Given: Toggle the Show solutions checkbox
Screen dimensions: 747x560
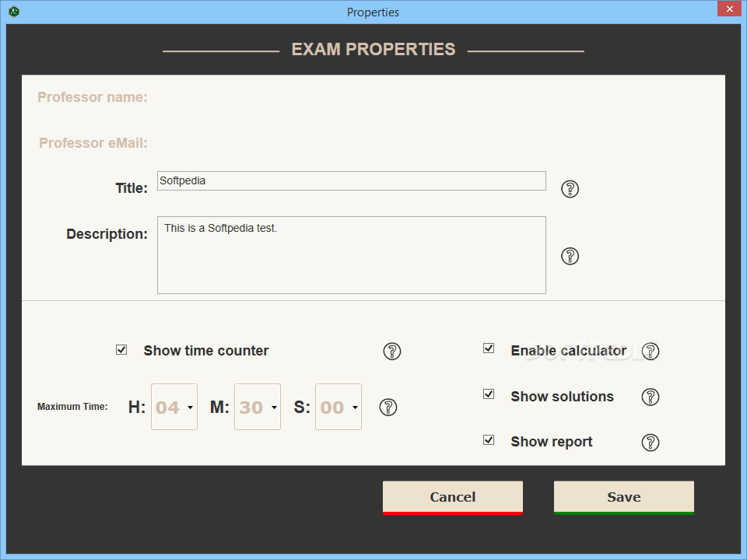Looking at the screenshot, I should pyautogui.click(x=489, y=394).
